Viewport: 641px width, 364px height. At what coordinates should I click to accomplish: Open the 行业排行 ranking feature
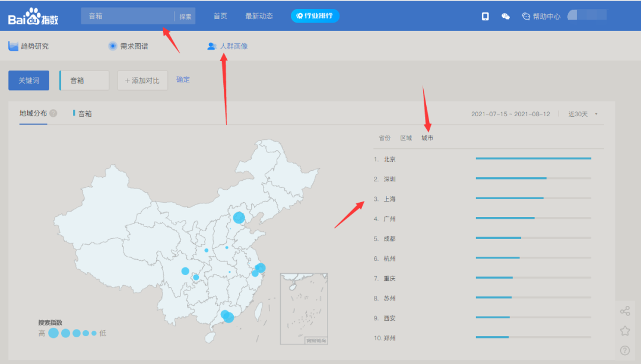click(315, 16)
